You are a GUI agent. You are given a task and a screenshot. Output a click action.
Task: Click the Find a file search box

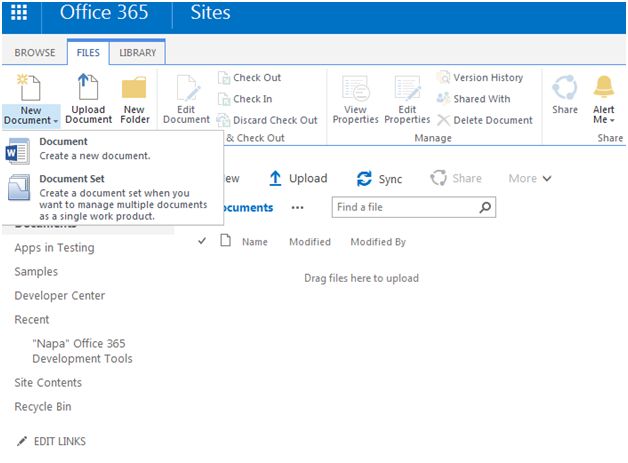405,208
